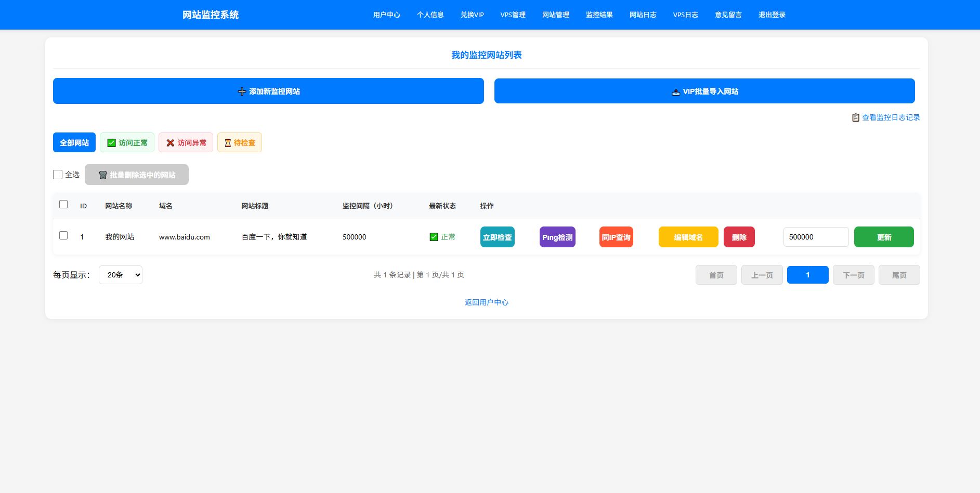The height and width of the screenshot is (493, 980).
Task: Click the red X icon on 访问异常 filter
Action: pyautogui.click(x=170, y=143)
